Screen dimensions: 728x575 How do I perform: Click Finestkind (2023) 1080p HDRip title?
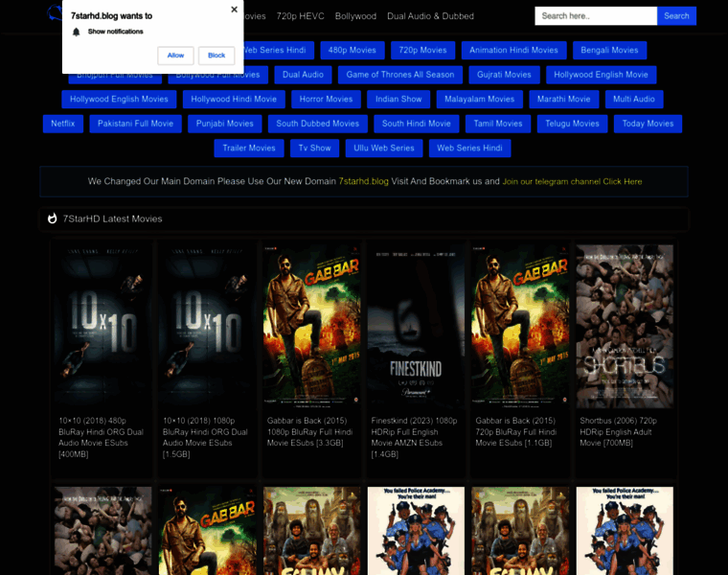click(x=414, y=438)
